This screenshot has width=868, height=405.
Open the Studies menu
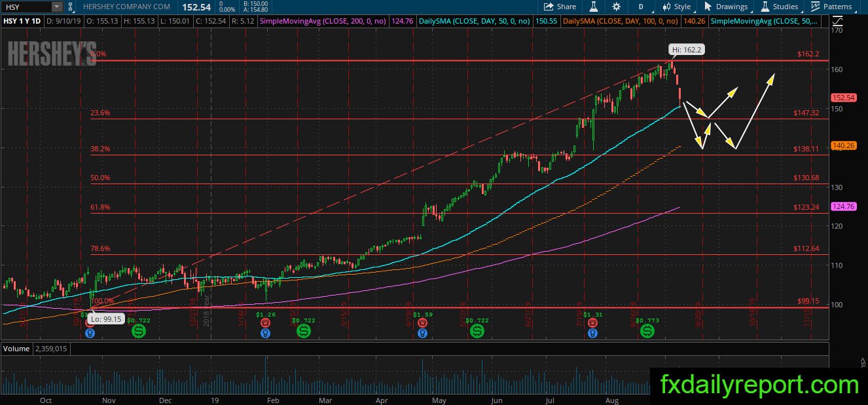coord(780,7)
